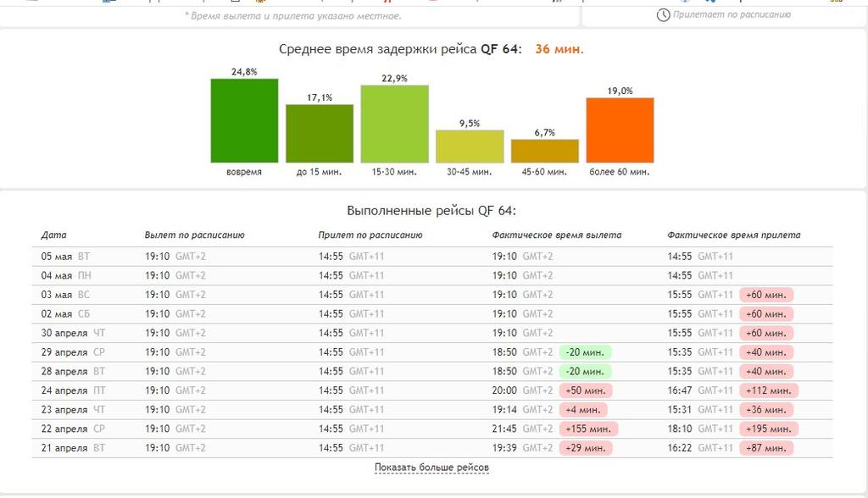Select the "+195 мин." arrival delay badge
868x498 pixels.
pos(769,429)
